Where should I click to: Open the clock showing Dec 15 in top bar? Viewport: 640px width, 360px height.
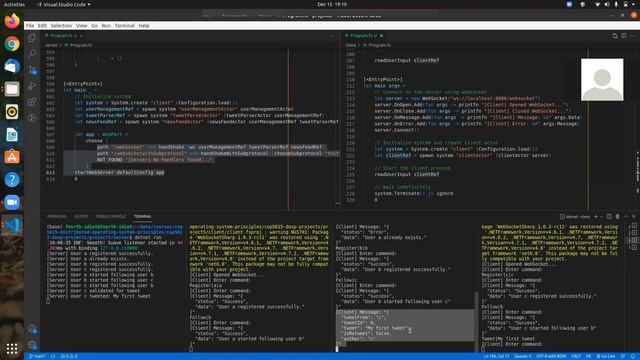pos(332,4)
